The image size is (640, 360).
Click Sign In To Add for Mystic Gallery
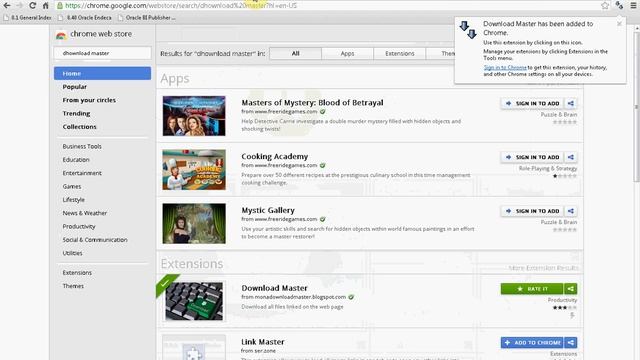click(x=533, y=211)
